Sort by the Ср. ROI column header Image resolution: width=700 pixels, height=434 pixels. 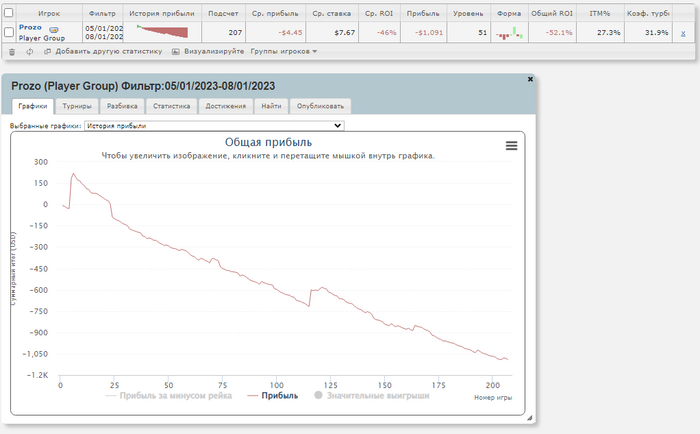click(x=379, y=13)
